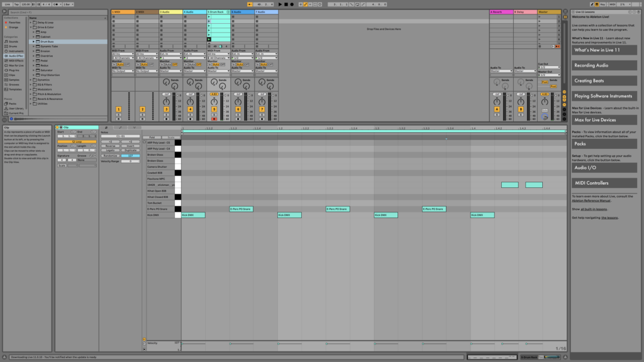Expand the Drum Buss device
This screenshot has height=362, width=644.
click(34, 41)
